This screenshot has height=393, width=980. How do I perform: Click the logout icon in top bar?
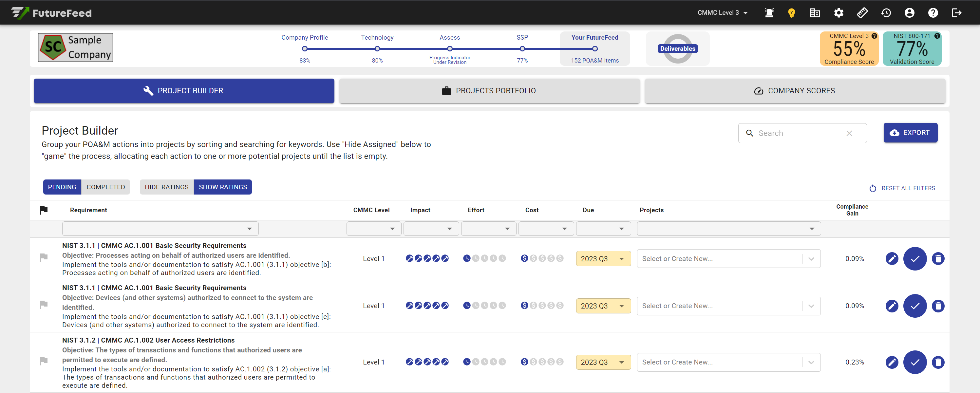[956, 13]
